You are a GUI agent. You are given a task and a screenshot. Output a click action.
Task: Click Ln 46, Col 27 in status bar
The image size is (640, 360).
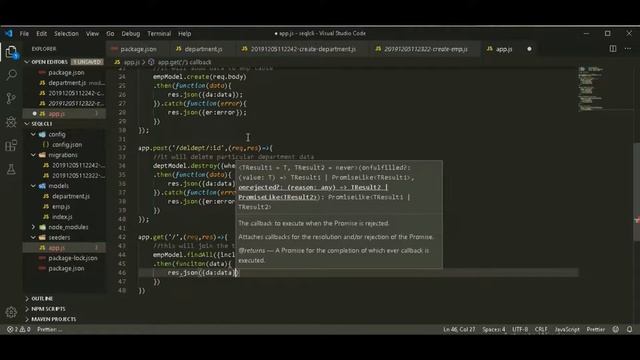pyautogui.click(x=459, y=329)
